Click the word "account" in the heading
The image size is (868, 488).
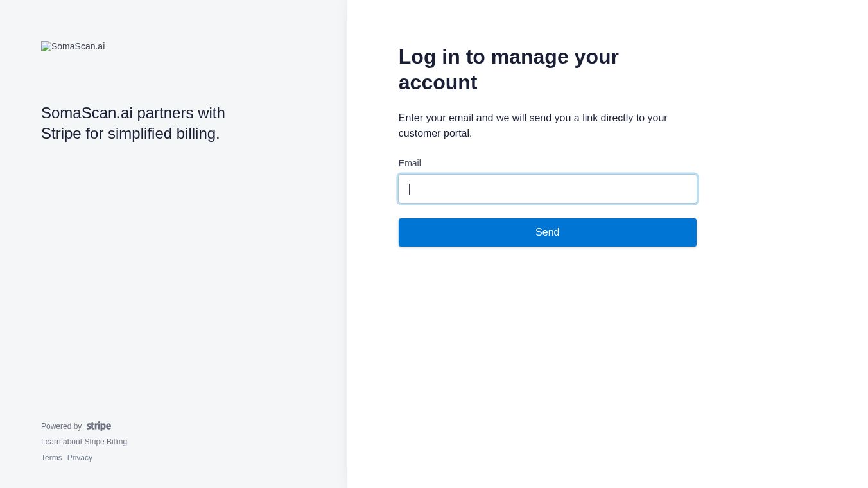[437, 83]
